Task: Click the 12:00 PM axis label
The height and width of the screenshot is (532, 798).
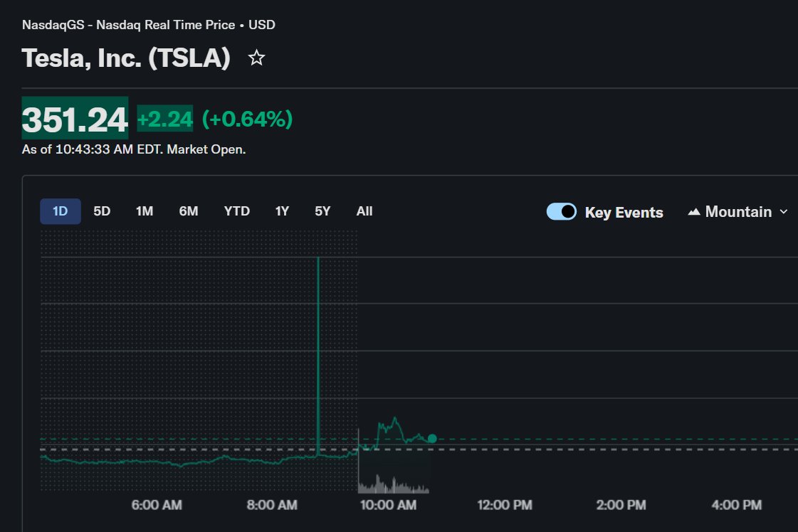Action: (x=504, y=505)
